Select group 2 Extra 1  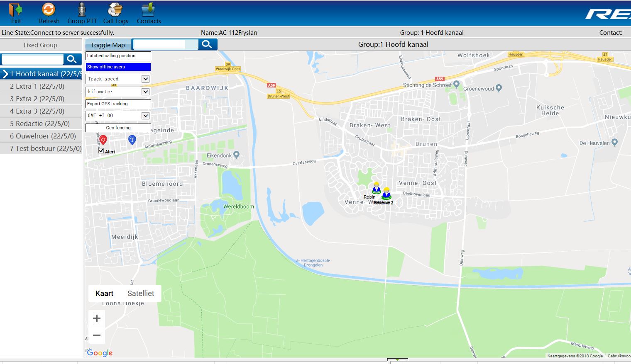[41, 86]
